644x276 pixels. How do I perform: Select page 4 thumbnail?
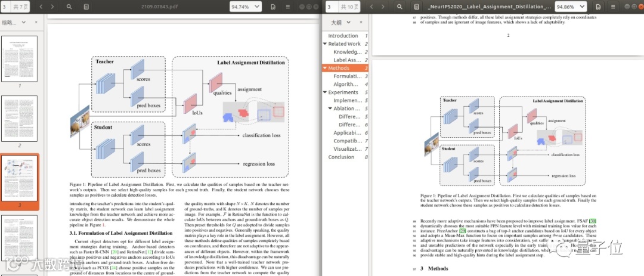pyautogui.click(x=19, y=238)
